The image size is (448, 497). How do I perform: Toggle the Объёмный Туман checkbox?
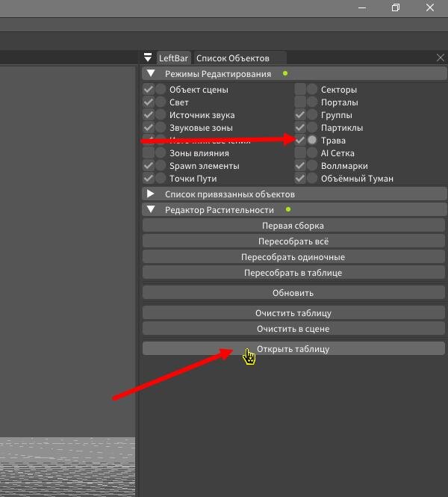pos(300,178)
